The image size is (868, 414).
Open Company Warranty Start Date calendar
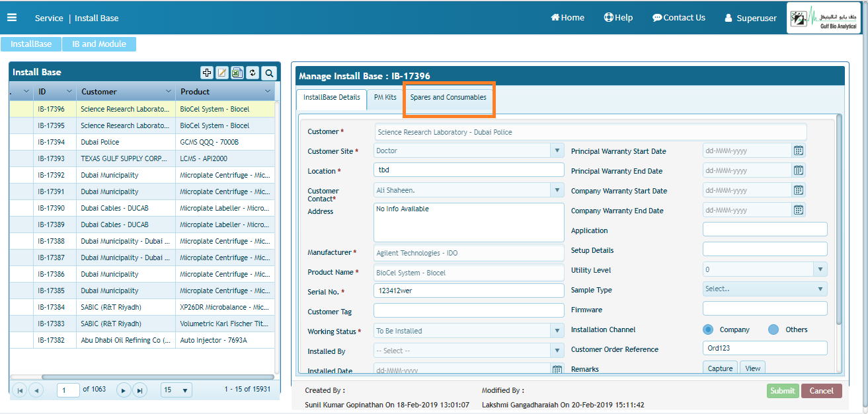tap(799, 190)
